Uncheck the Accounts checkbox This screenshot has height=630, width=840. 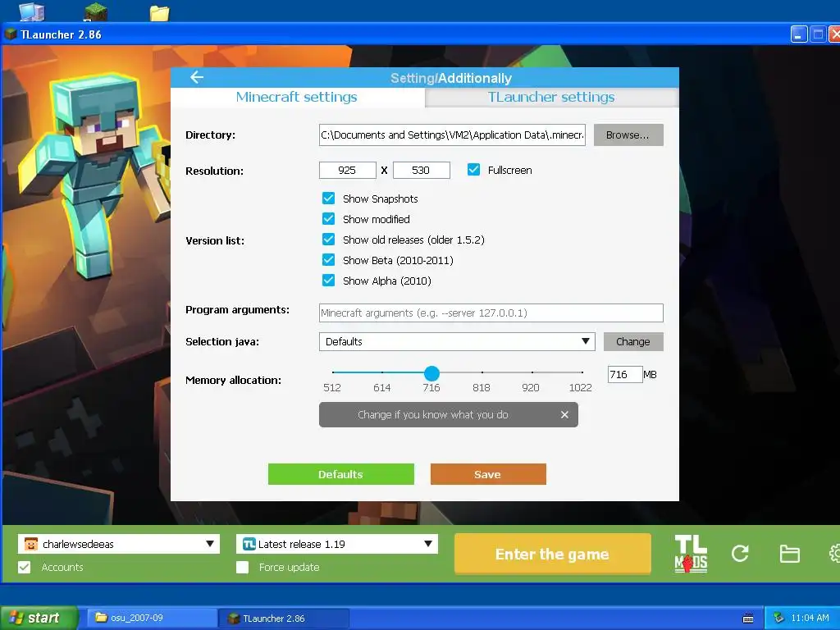pos(24,567)
